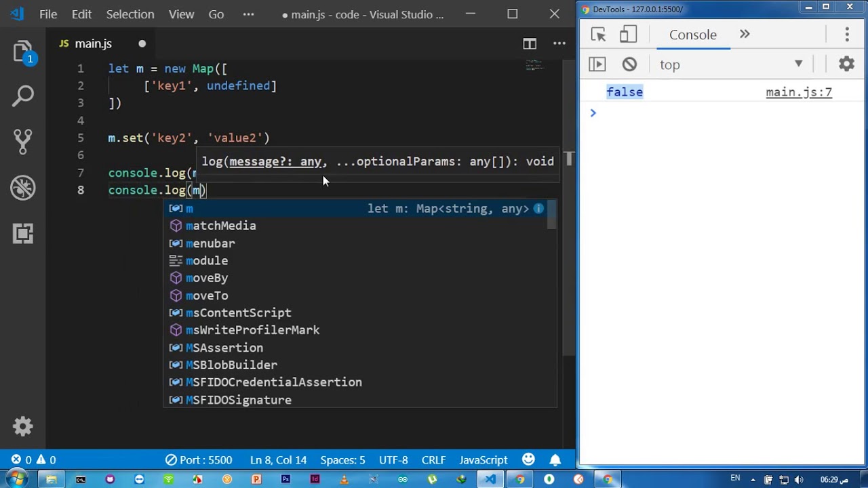Image resolution: width=868 pixels, height=488 pixels.
Task: Click the suggestion list scrollbar
Action: pos(553,215)
